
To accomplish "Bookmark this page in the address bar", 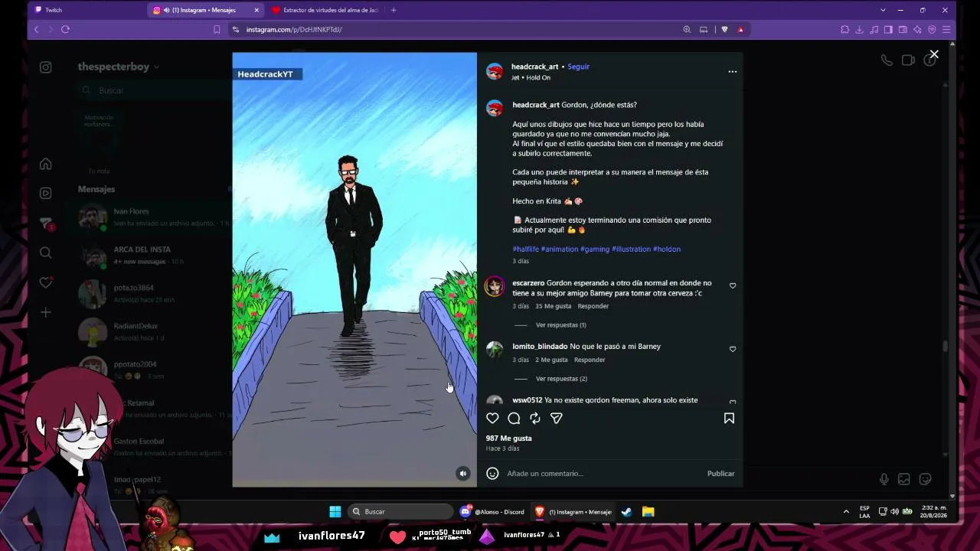I will 217,30.
